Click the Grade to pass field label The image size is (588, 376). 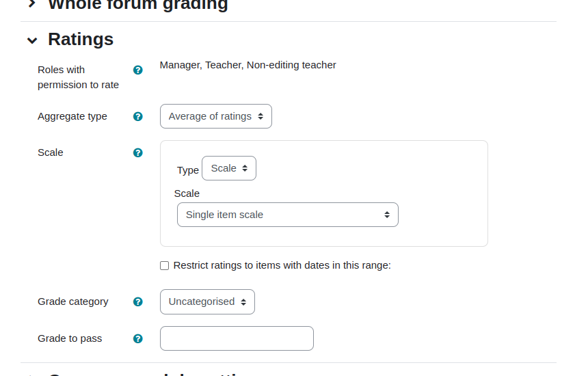click(x=70, y=338)
